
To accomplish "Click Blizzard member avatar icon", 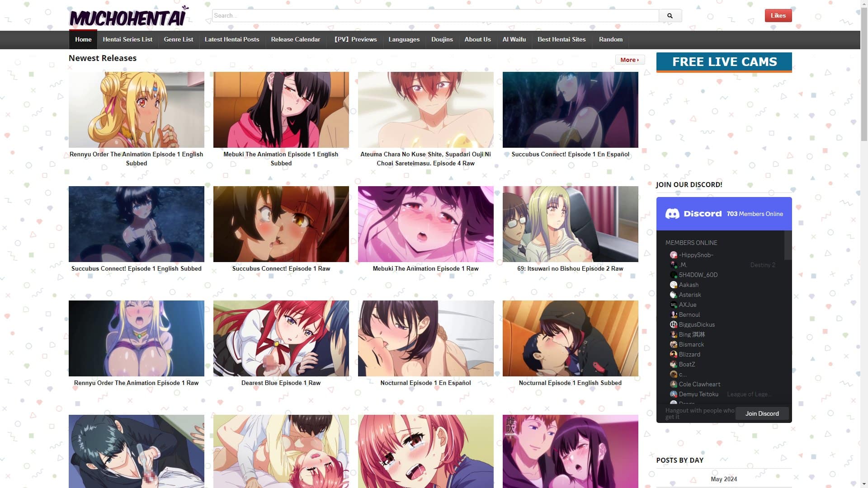I will pos(674,354).
